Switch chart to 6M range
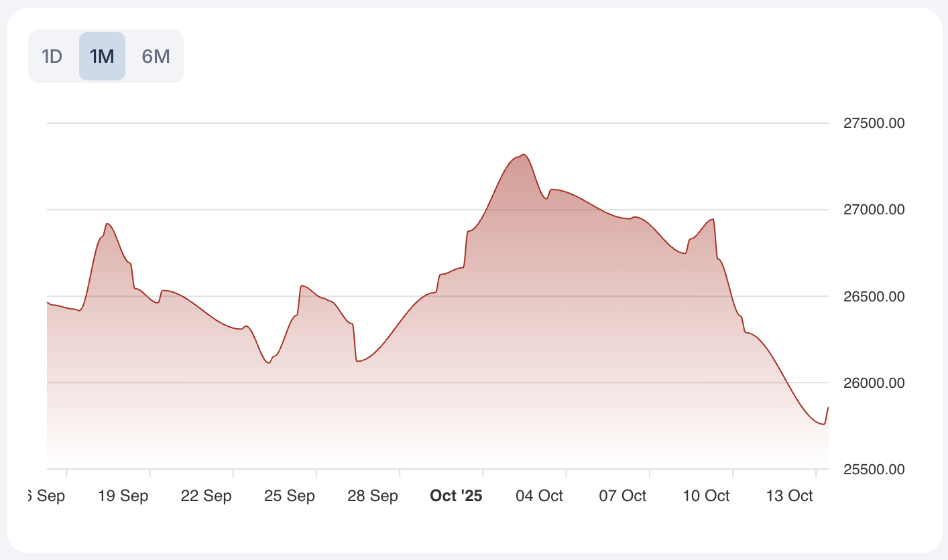The image size is (948, 560). (x=156, y=56)
